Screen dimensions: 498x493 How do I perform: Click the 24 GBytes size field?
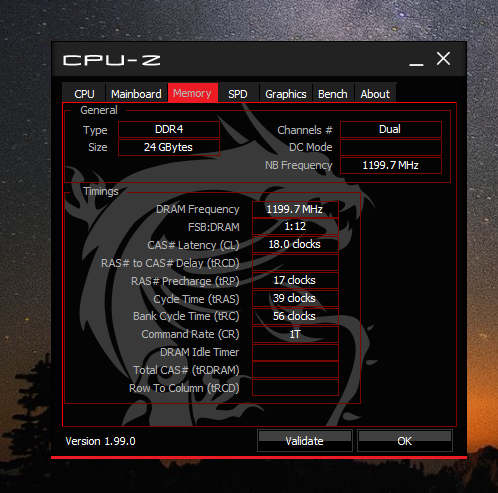pos(169,147)
